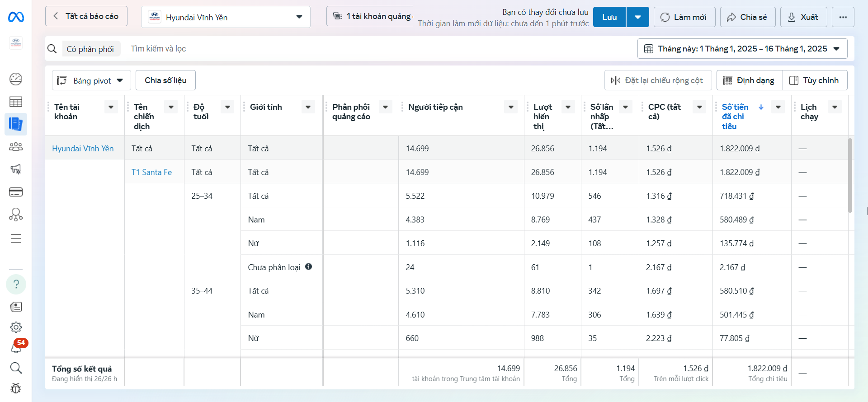Go back via Tất cả báo cáo

pyautogui.click(x=86, y=16)
